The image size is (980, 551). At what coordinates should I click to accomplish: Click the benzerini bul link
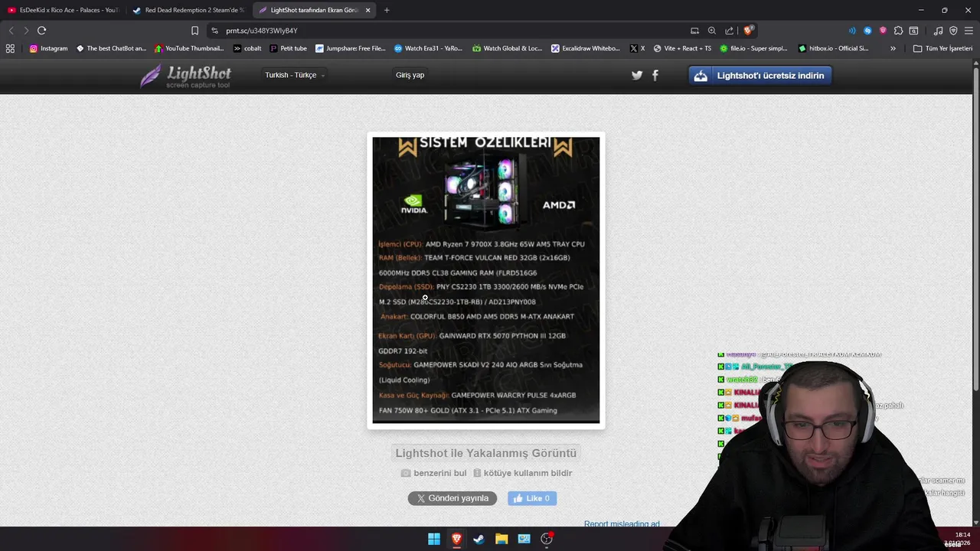point(439,473)
